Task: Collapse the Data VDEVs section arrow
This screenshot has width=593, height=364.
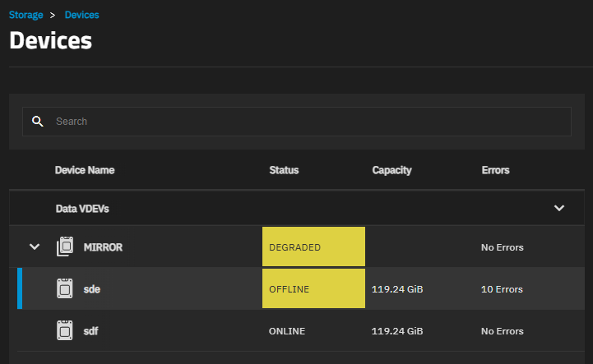Action: click(559, 208)
